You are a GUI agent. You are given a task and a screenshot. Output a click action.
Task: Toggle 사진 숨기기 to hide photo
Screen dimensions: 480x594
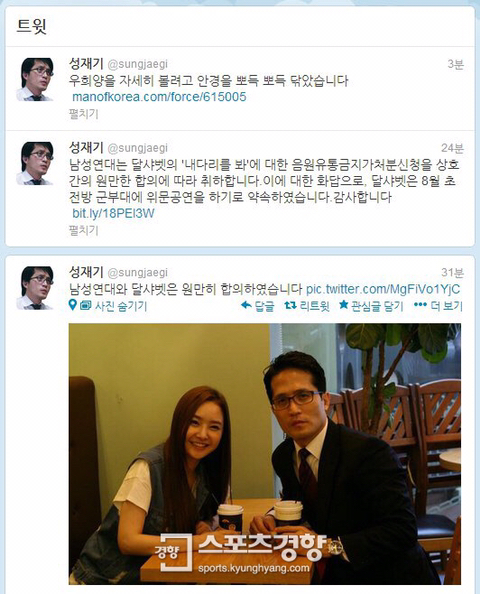click(120, 306)
